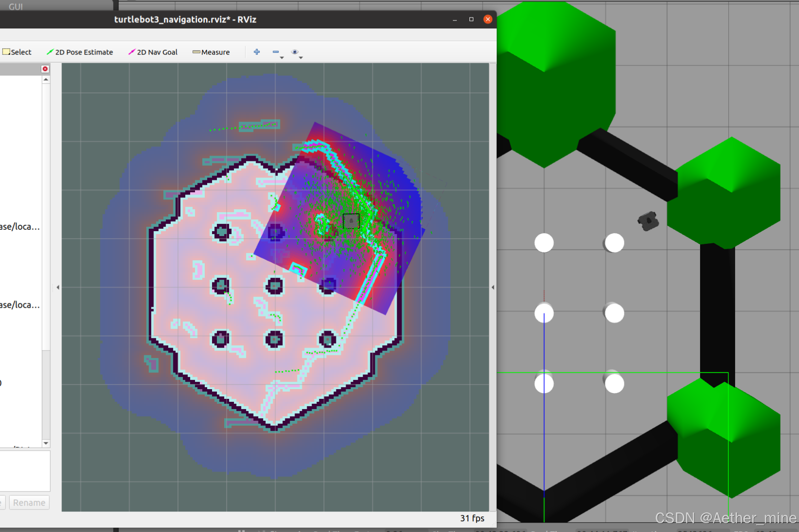Toggle the second ase/loca display entry

pos(20,305)
